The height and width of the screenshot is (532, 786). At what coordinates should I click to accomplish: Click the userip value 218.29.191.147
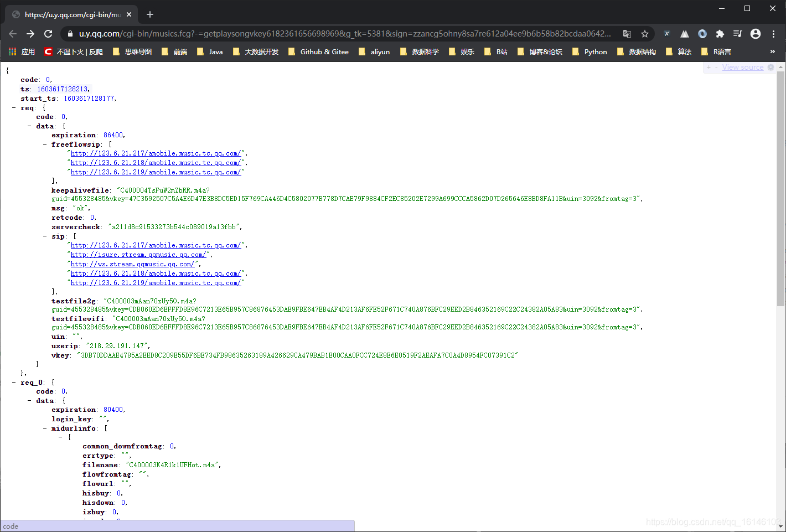tap(117, 346)
